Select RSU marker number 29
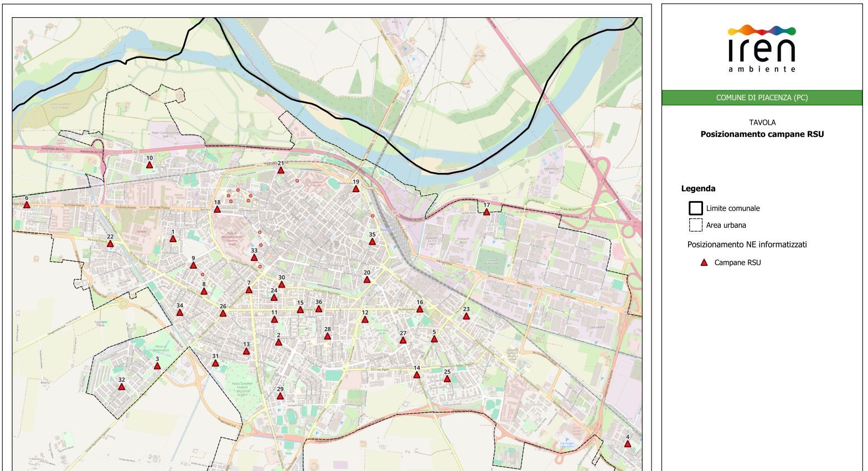The width and height of the screenshot is (868, 471). pyautogui.click(x=280, y=396)
